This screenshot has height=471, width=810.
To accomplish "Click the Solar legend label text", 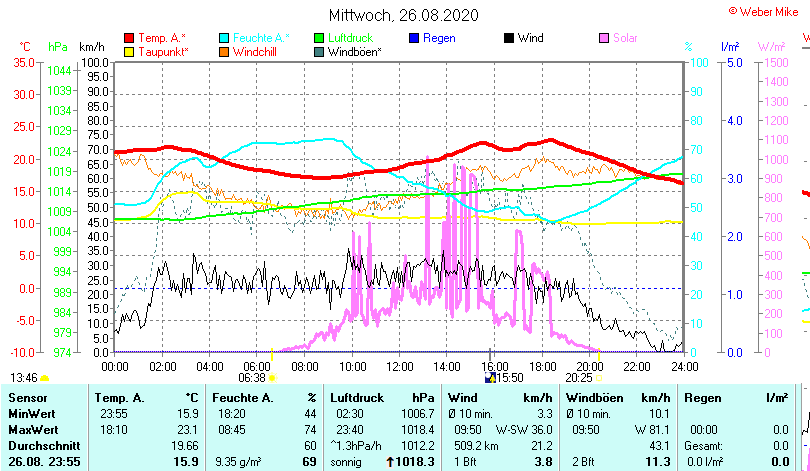I will point(629,38).
